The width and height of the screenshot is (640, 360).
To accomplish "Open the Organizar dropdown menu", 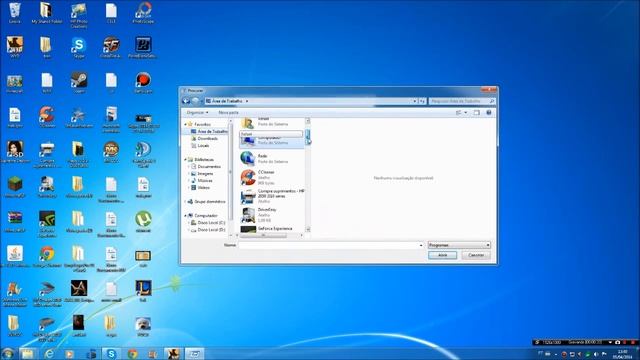I will click(x=197, y=113).
